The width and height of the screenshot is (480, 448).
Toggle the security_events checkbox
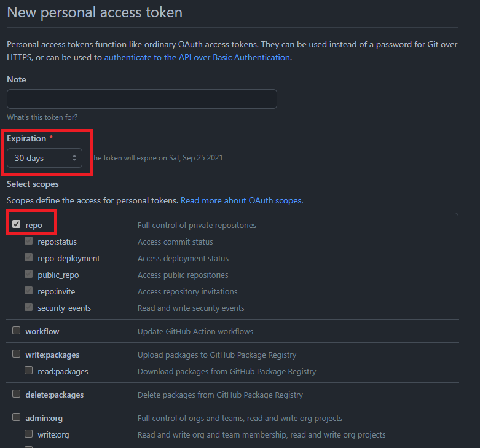(29, 308)
